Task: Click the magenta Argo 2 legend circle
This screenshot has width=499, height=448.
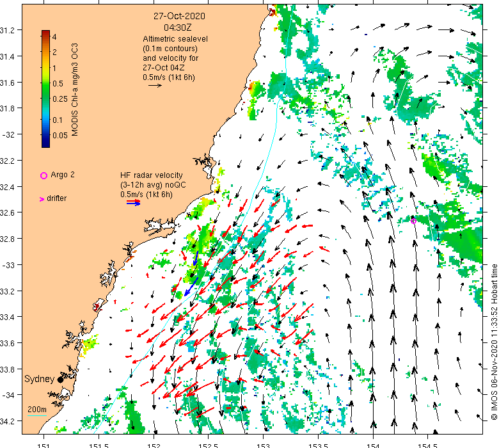Action: tap(44, 175)
